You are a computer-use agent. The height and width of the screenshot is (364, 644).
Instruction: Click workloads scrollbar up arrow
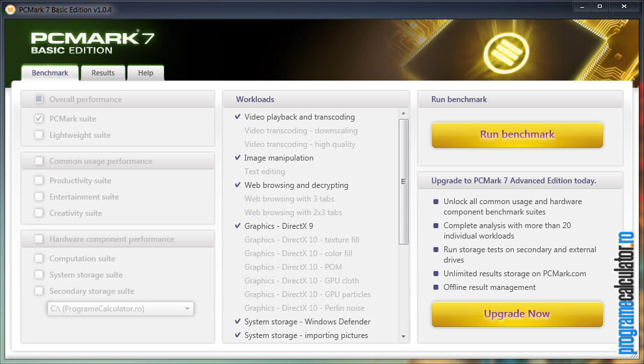pyautogui.click(x=403, y=113)
